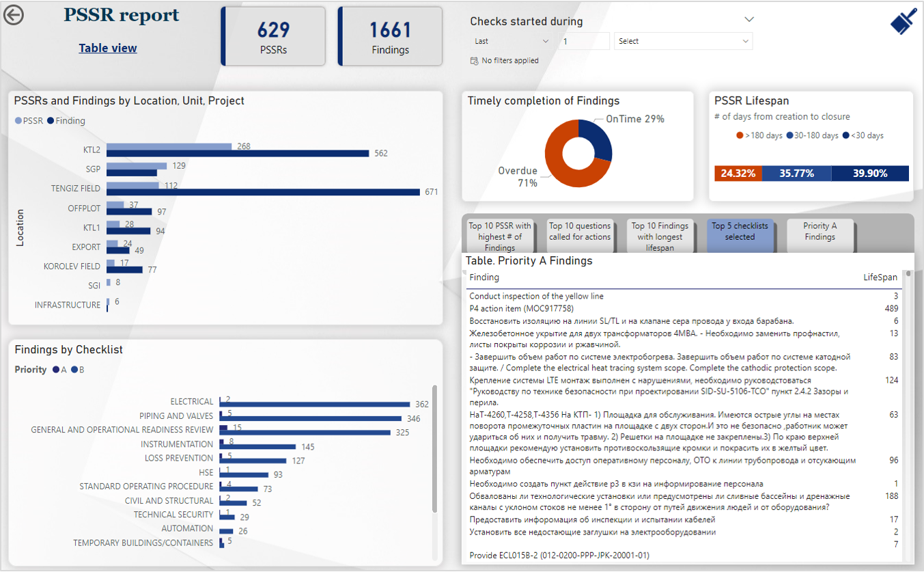Viewport: 924px width, 572px height.
Task: Open the Select period dropdown
Action: tap(683, 41)
